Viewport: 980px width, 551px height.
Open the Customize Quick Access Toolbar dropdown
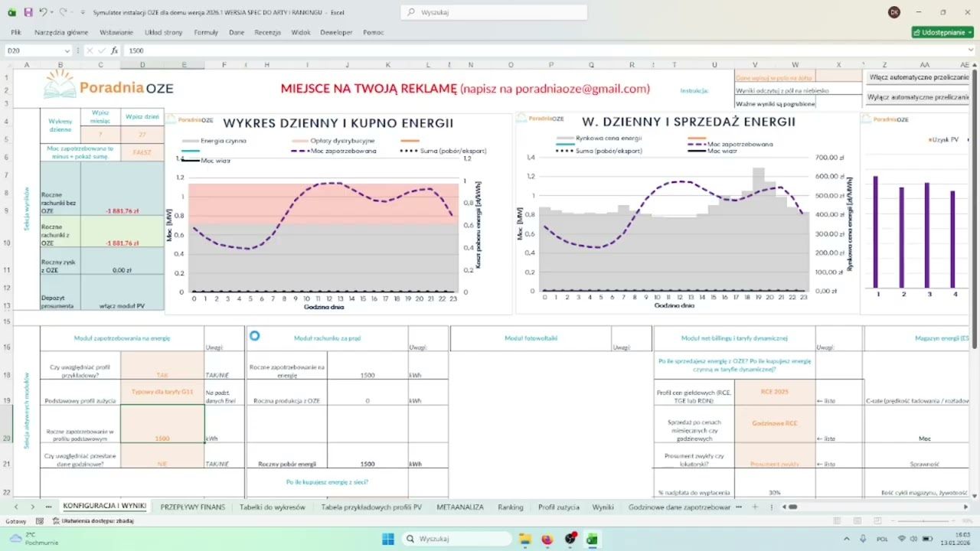click(83, 12)
